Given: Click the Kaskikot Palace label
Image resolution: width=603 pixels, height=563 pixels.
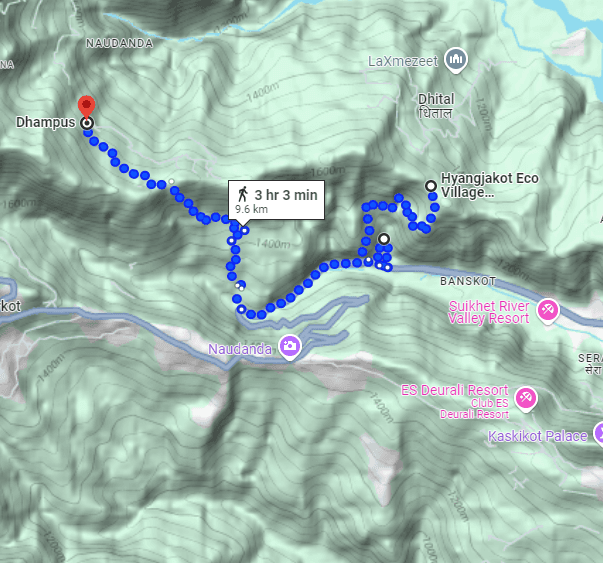Looking at the screenshot, I should pyautogui.click(x=538, y=436).
